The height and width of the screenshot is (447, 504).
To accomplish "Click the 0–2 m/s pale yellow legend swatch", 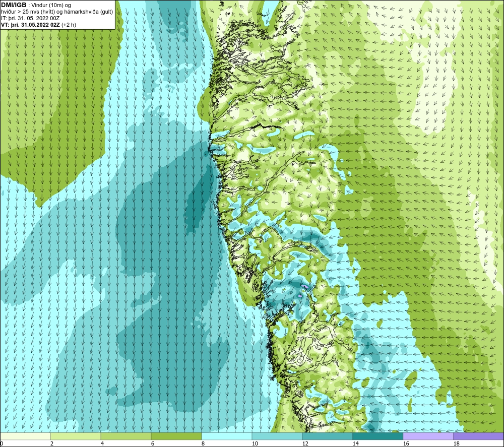I will click(25, 436).
